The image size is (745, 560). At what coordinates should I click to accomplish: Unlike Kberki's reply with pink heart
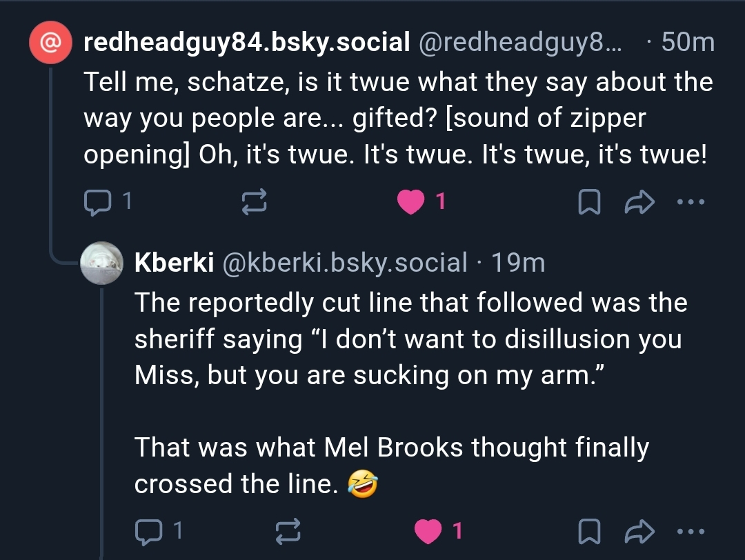tap(429, 530)
